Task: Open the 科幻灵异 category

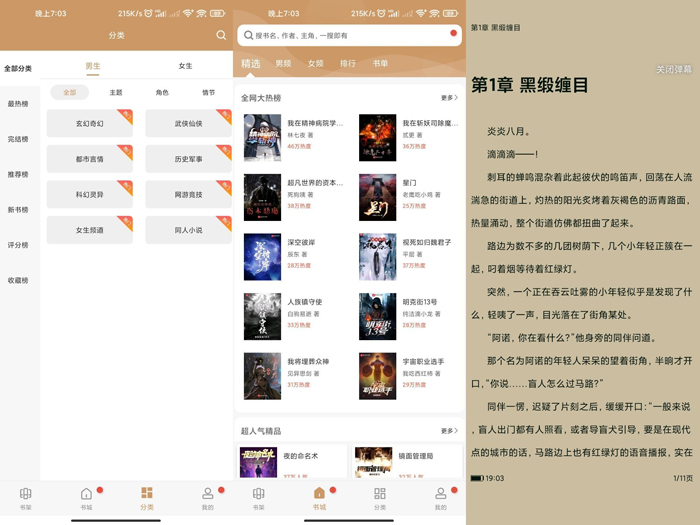Action: 90,194
